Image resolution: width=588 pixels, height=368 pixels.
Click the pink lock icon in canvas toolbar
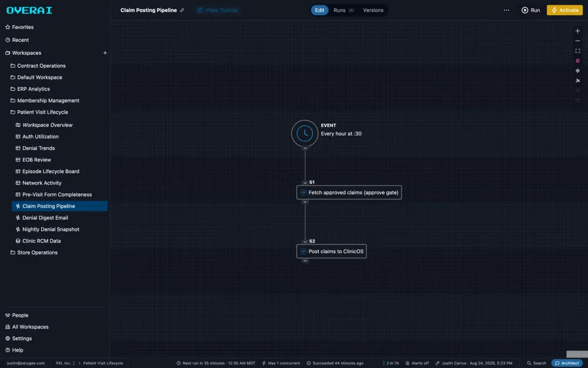coord(577,61)
